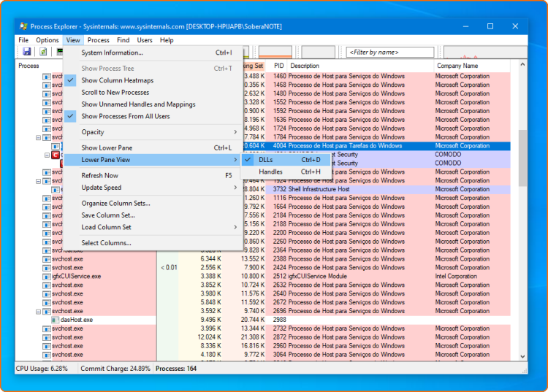Open the Help menu
The image size is (548, 392).
[x=167, y=40]
